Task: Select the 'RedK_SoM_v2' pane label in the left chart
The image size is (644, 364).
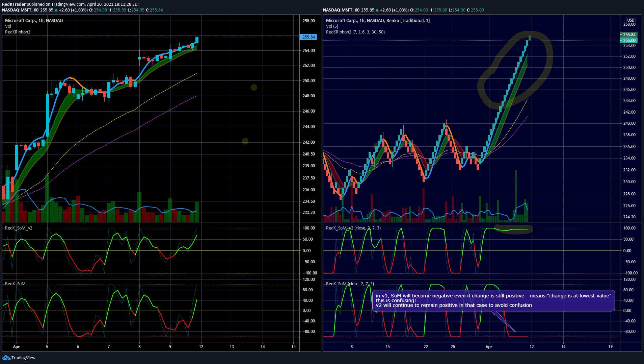Action: click(19, 228)
